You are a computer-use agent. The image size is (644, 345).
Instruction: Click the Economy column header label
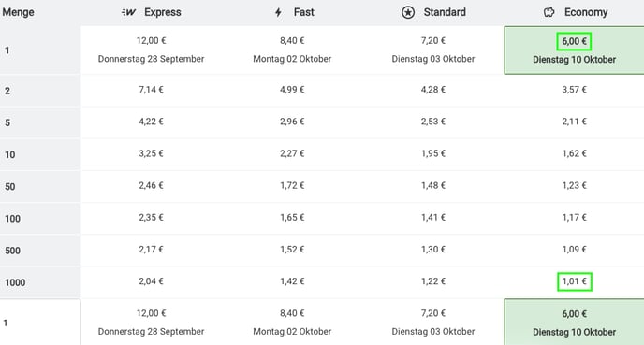click(x=586, y=12)
